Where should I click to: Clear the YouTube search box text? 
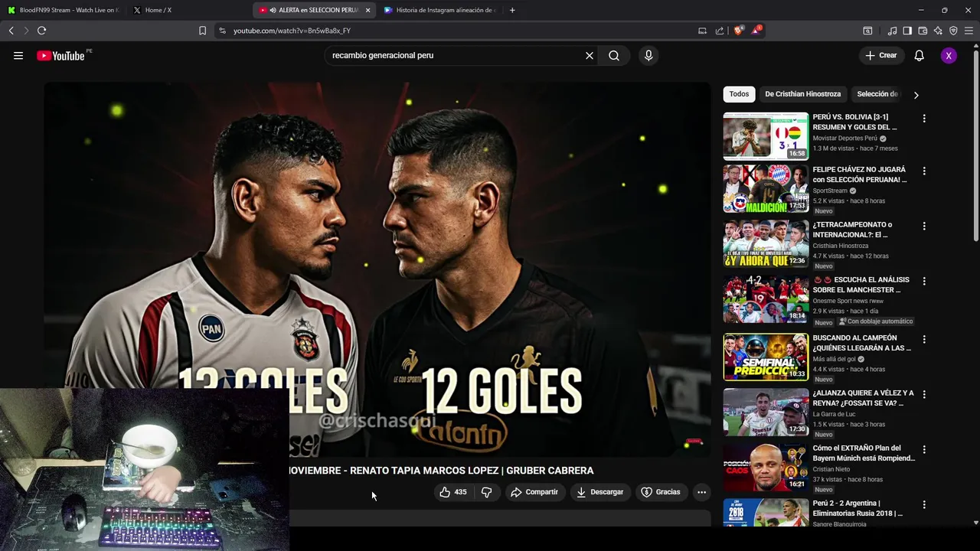590,55
